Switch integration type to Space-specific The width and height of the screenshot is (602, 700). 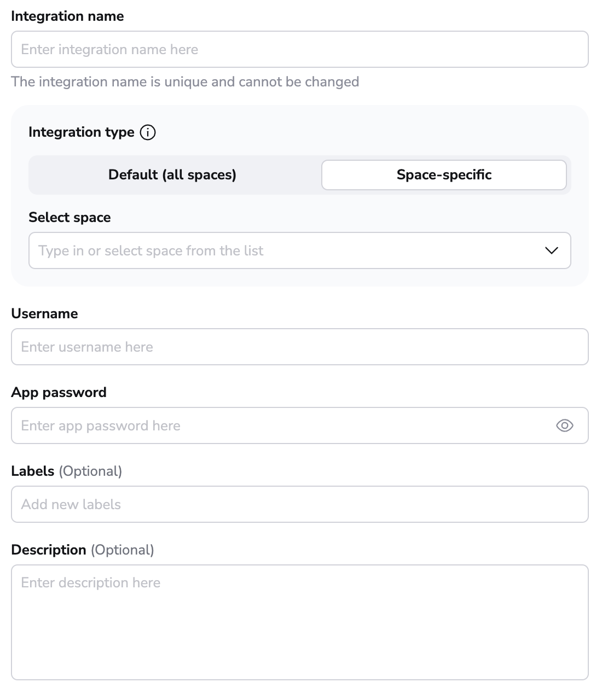coord(444,175)
